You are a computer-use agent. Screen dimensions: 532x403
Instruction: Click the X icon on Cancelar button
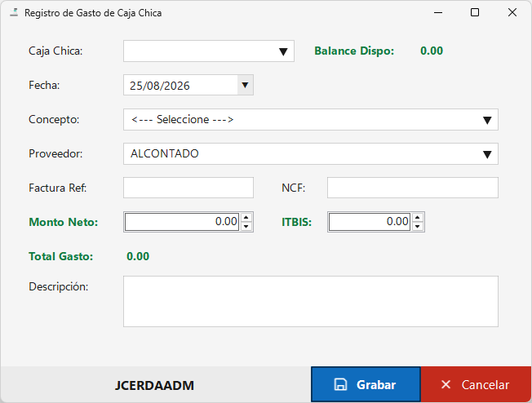(x=446, y=385)
